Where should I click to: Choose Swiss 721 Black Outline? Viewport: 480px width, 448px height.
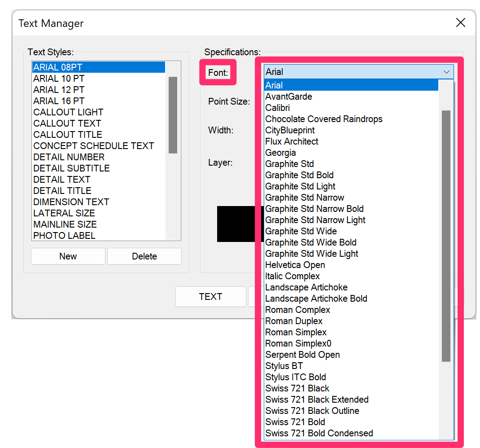[x=351, y=411]
